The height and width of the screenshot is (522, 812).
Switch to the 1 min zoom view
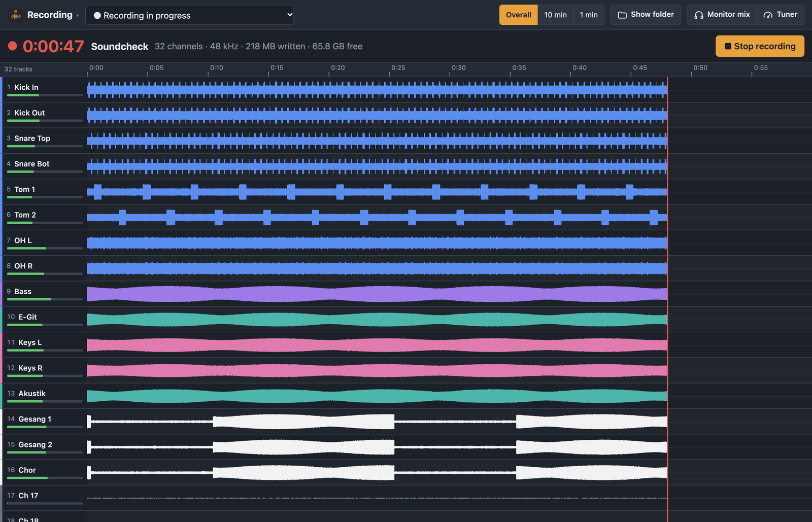(x=589, y=15)
